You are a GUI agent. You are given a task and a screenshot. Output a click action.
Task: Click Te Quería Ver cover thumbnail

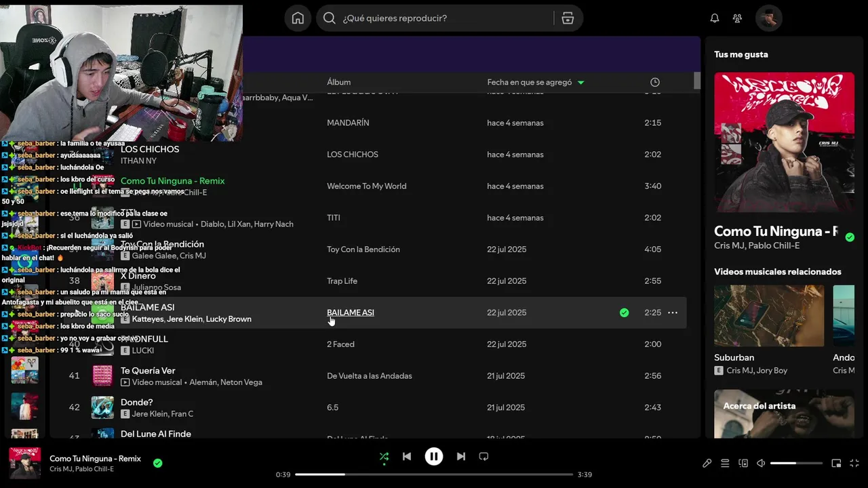pos(102,375)
